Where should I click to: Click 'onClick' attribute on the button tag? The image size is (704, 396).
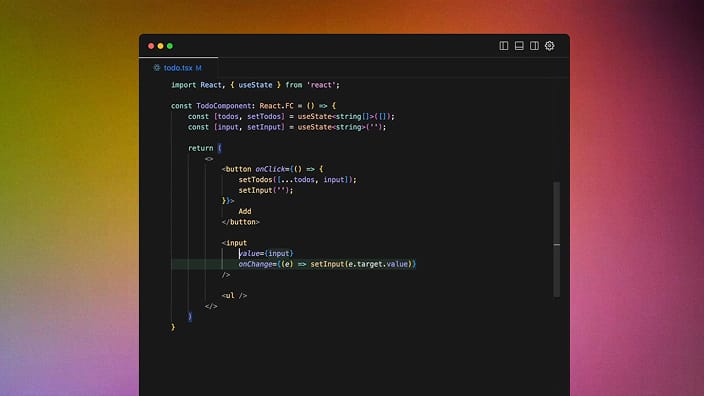click(x=270, y=169)
